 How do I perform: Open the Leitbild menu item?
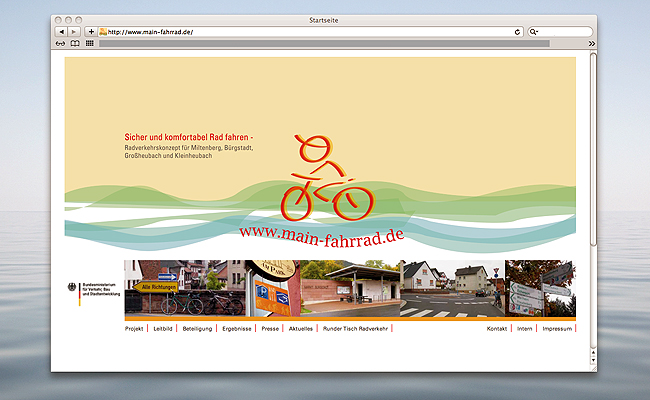coord(163,329)
